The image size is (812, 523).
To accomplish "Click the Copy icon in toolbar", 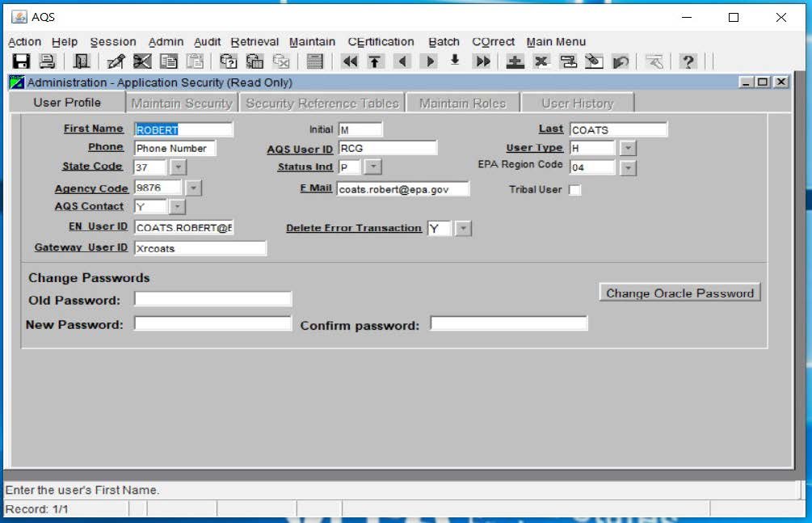I will pyautogui.click(x=168, y=61).
